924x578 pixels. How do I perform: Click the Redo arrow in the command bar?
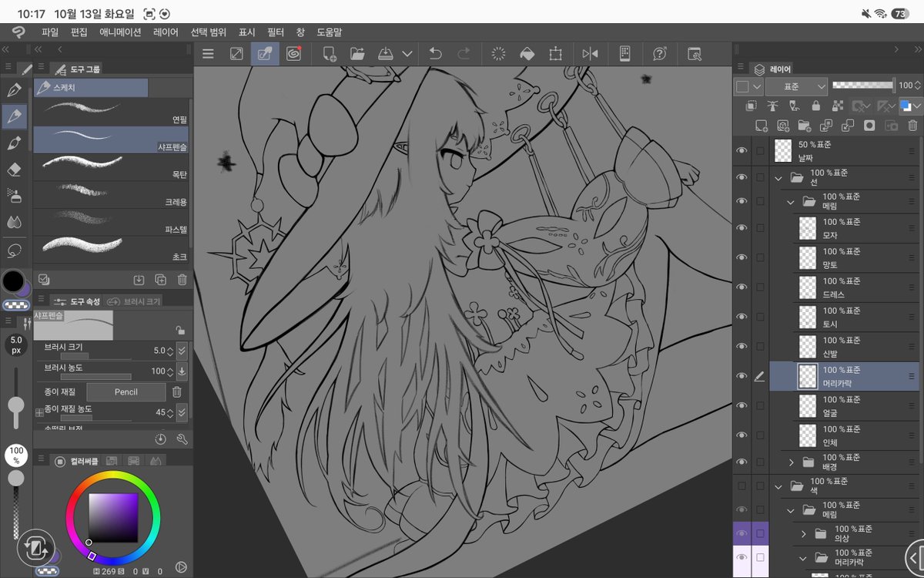(x=464, y=54)
